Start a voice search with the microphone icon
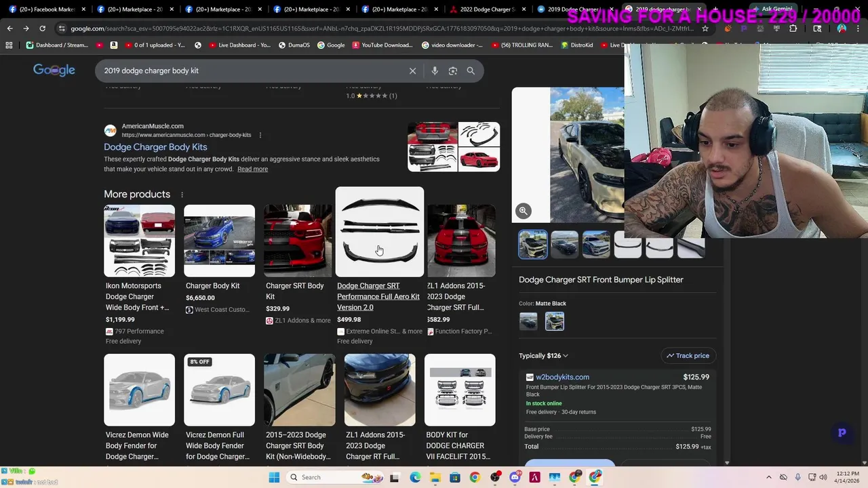The width and height of the screenshot is (868, 488). pyautogui.click(x=435, y=70)
